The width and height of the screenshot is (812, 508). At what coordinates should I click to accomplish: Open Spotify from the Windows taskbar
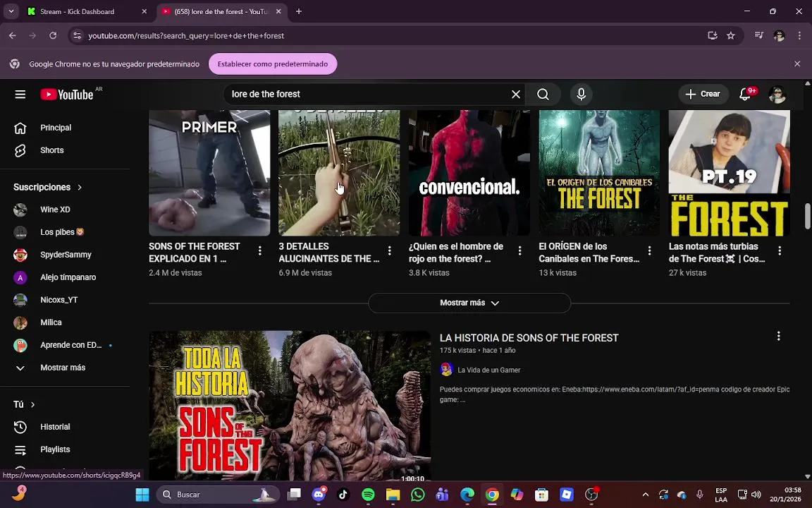click(x=368, y=495)
